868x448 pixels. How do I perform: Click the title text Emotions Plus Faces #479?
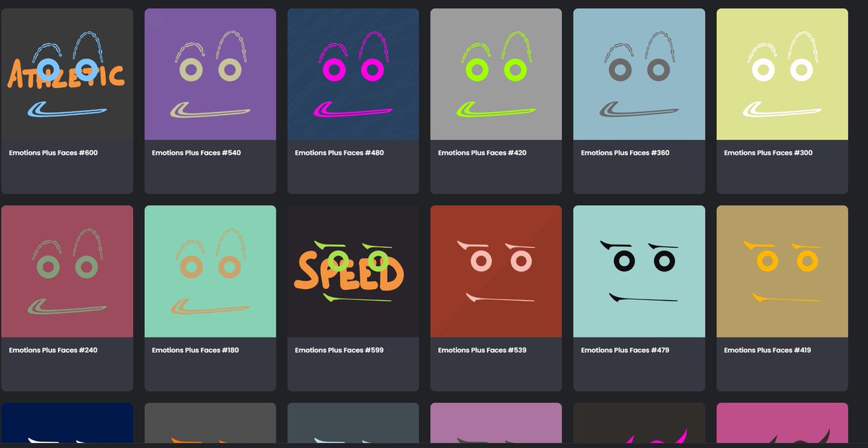click(x=625, y=350)
